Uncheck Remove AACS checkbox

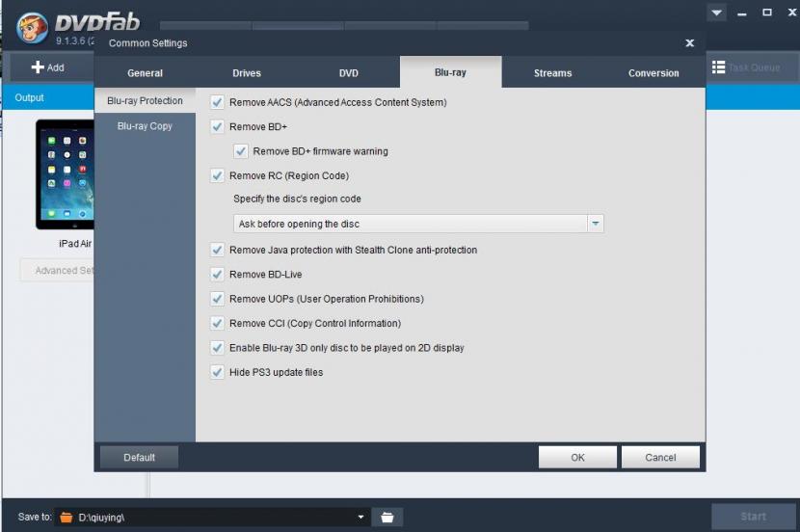pos(217,102)
